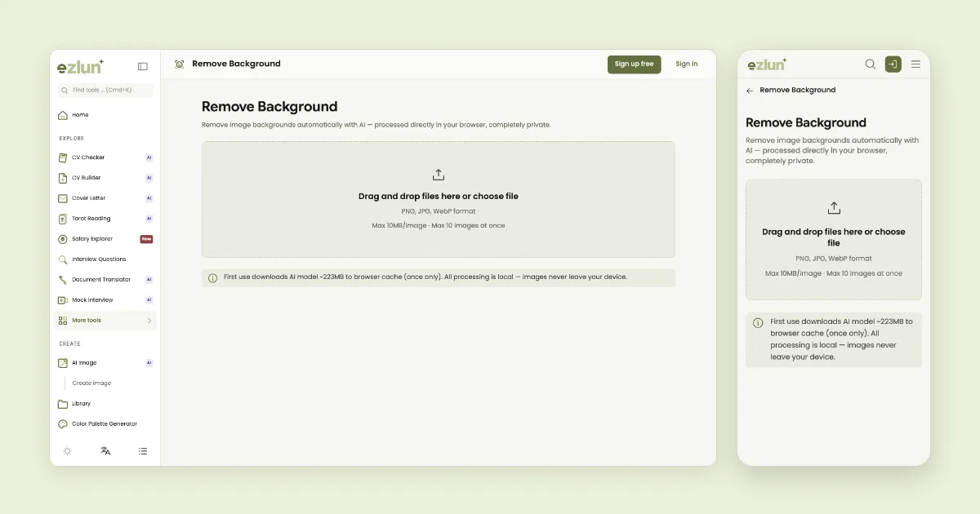Click the upload icon in the desktop dropzone

tap(439, 175)
